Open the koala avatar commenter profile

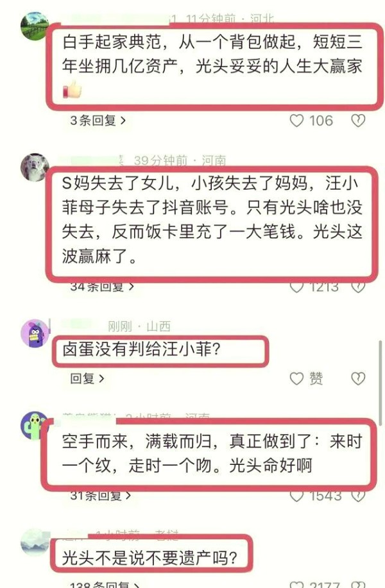(35, 167)
